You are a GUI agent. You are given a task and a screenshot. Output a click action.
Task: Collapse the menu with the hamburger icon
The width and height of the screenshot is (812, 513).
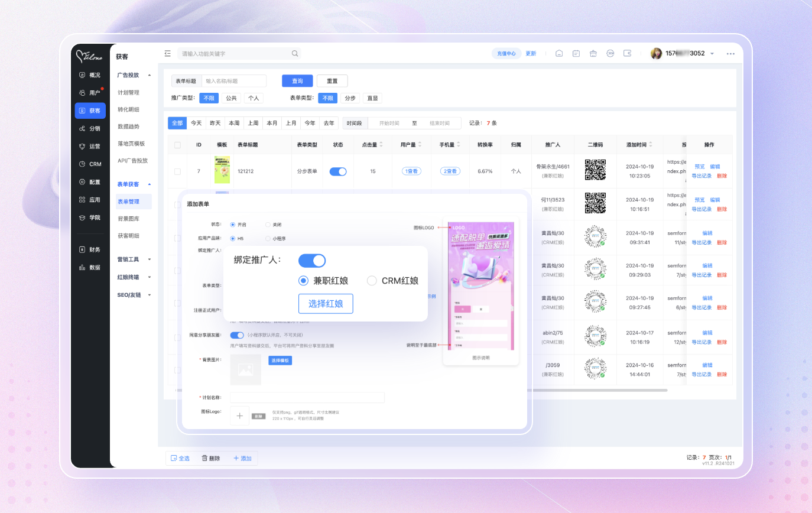tap(168, 53)
